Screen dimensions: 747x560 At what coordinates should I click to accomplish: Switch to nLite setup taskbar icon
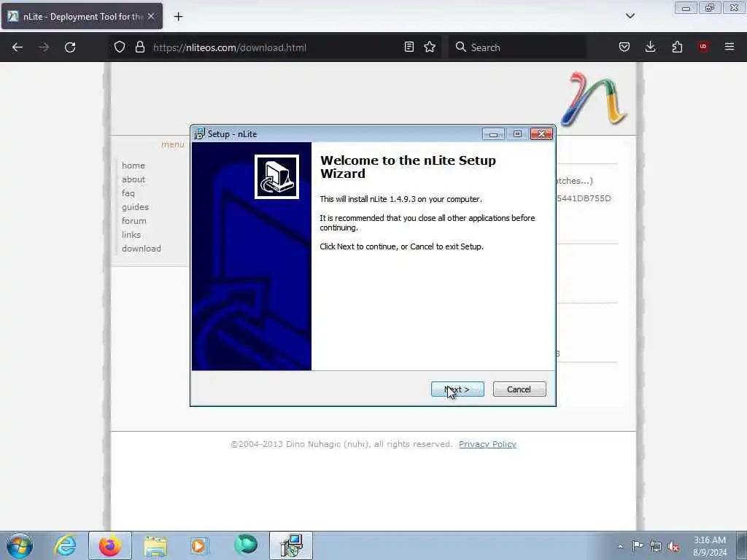(291, 545)
